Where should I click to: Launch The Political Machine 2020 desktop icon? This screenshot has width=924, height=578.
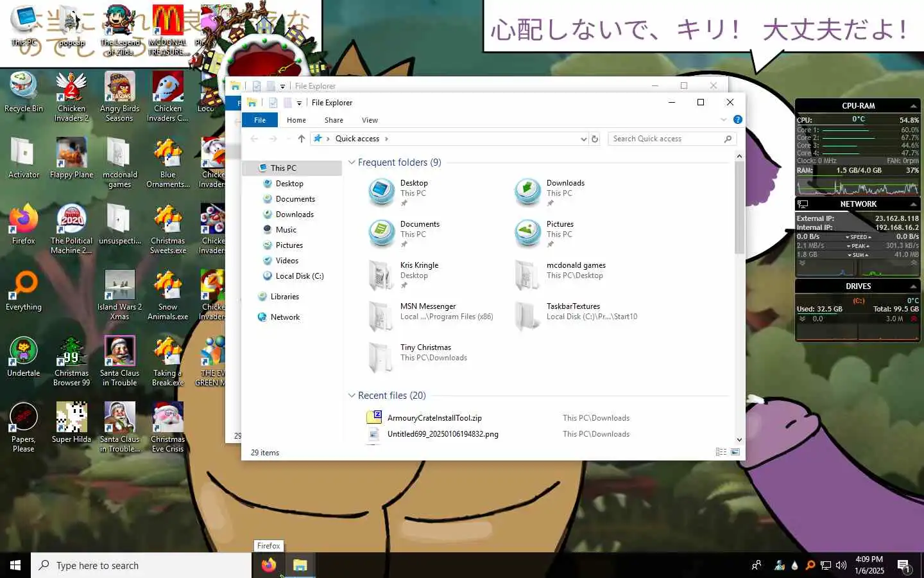tap(71, 229)
